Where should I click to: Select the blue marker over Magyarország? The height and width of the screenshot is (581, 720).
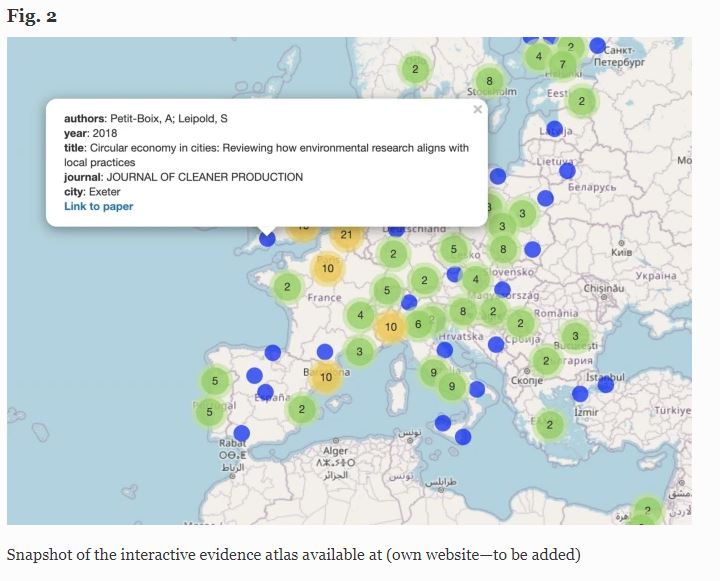point(502,289)
